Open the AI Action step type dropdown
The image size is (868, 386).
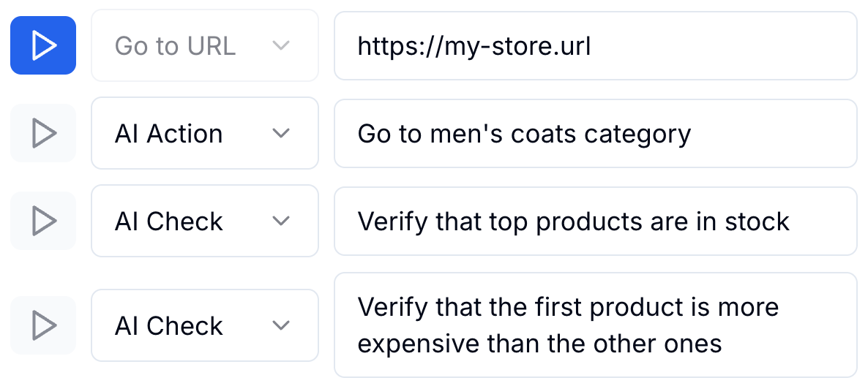pos(204,133)
